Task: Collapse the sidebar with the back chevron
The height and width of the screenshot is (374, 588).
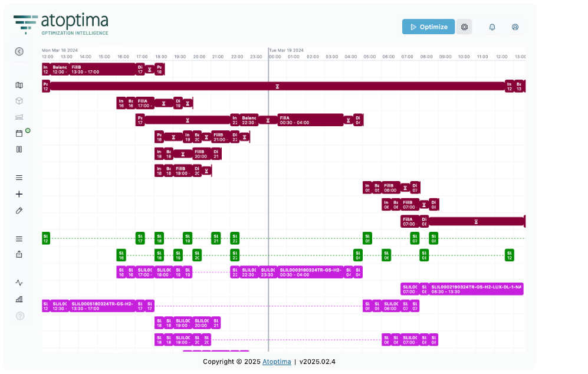Action: (19, 52)
